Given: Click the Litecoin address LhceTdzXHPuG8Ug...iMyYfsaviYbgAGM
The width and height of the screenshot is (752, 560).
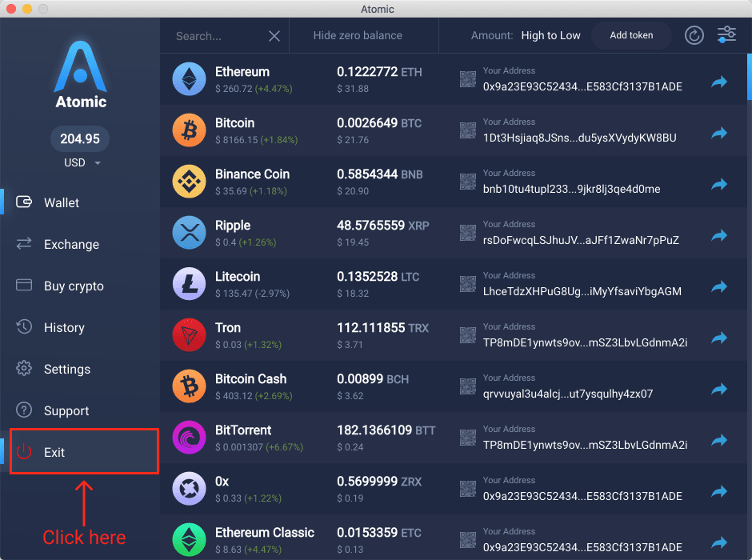Looking at the screenshot, I should tap(582, 291).
